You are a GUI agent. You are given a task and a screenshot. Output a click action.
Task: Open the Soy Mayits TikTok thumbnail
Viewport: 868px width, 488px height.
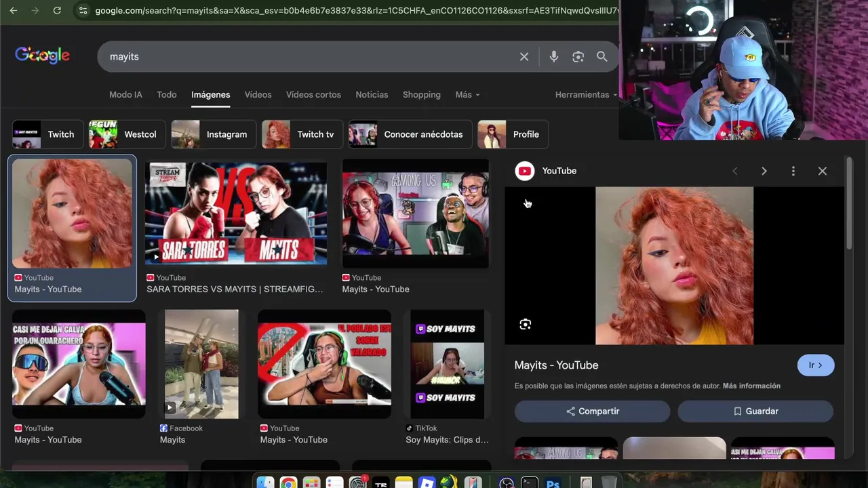point(448,364)
